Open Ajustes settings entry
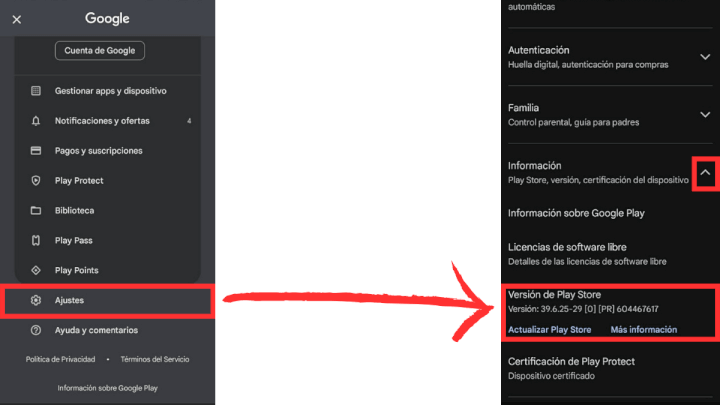 pos(107,300)
